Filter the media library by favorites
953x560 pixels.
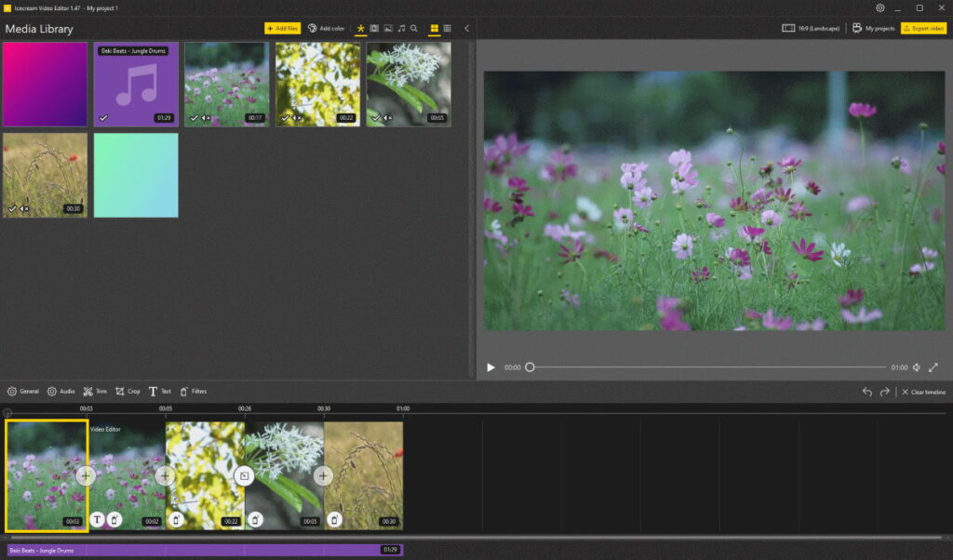click(x=361, y=28)
